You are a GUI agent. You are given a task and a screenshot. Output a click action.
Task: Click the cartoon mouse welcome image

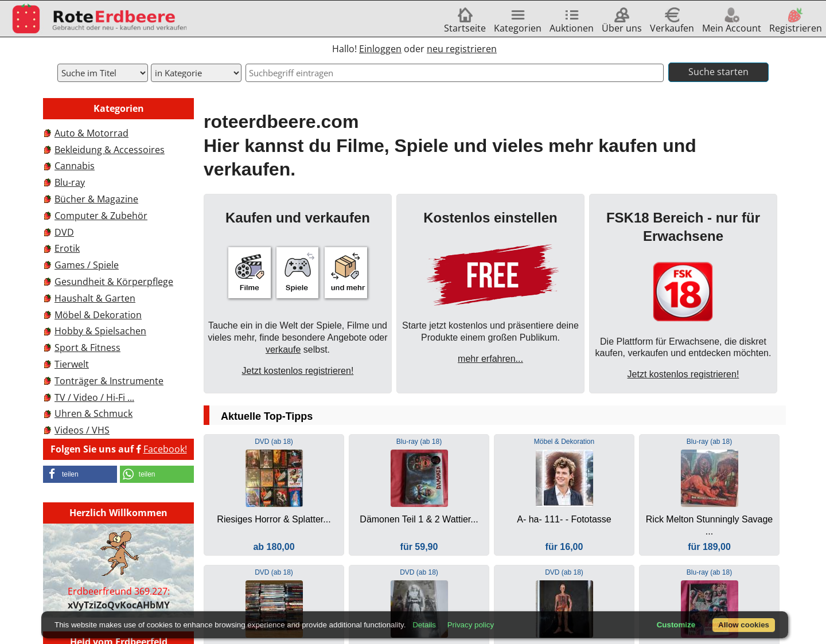pos(118,552)
